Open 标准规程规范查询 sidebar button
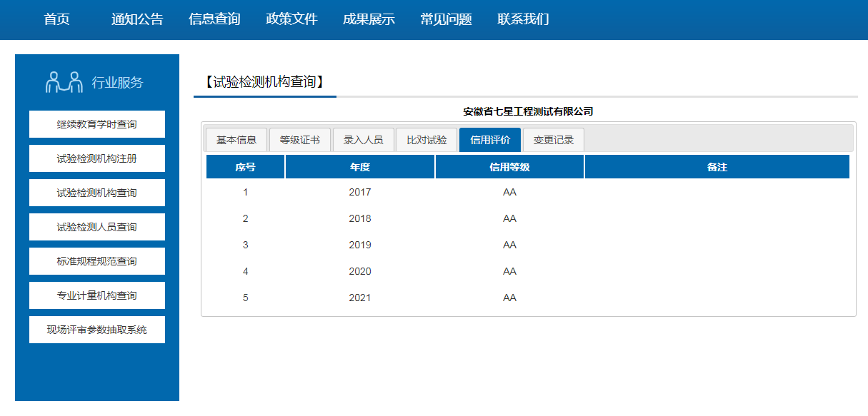This screenshot has height=416, width=868. click(97, 261)
